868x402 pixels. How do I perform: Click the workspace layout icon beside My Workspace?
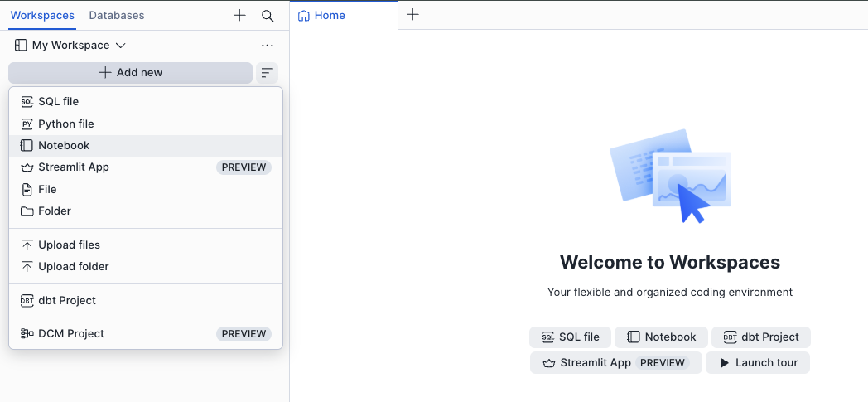click(x=21, y=46)
